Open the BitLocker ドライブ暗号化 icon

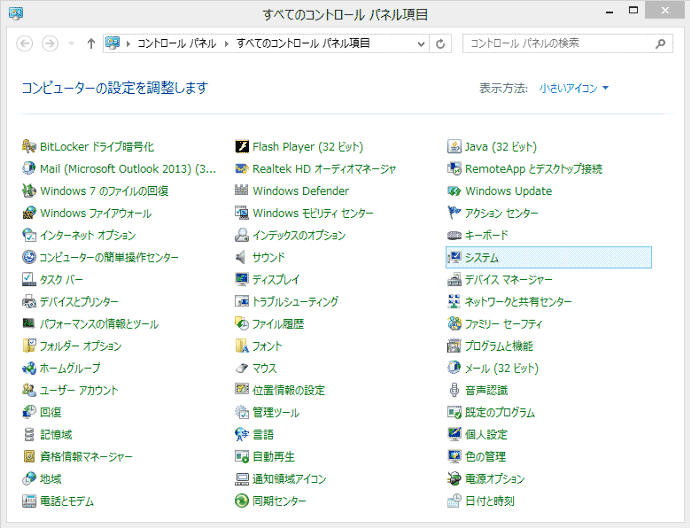pyautogui.click(x=29, y=147)
